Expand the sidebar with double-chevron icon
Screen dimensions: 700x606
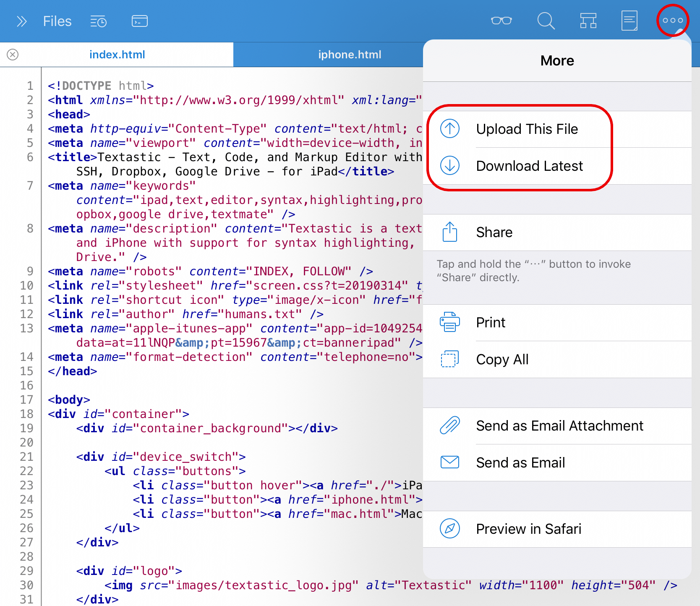(x=21, y=21)
